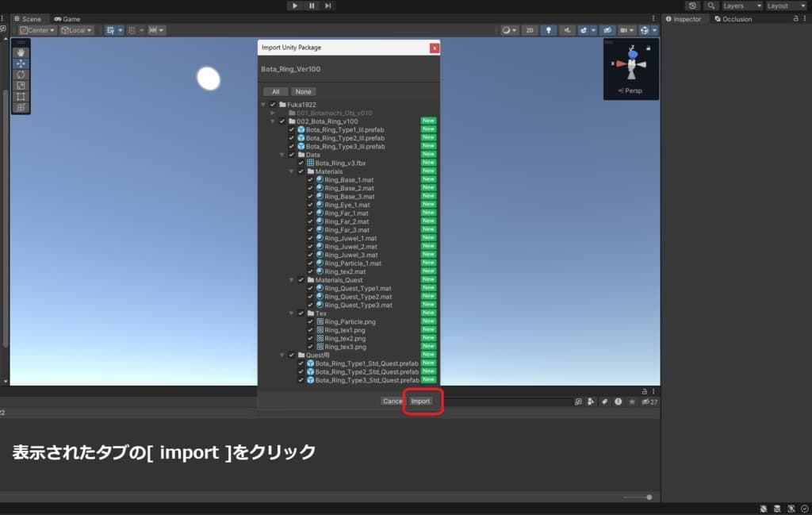Select the Hand view tool
This screenshot has height=515, width=812.
click(x=21, y=52)
